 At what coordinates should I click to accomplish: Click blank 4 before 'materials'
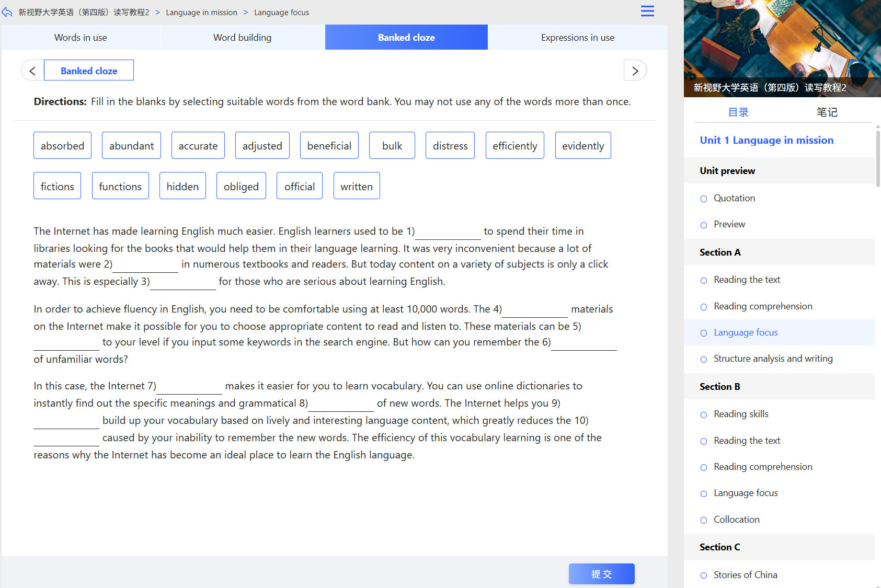tap(535, 309)
